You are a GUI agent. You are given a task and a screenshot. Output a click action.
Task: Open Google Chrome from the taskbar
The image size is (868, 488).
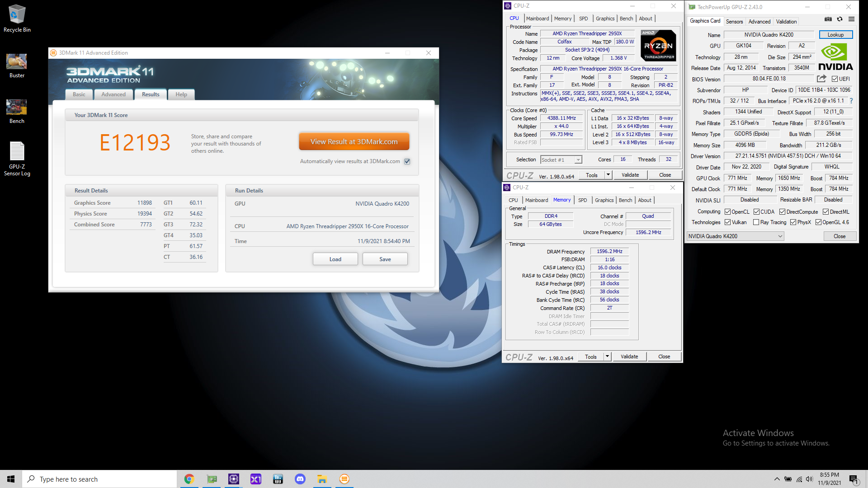click(189, 479)
